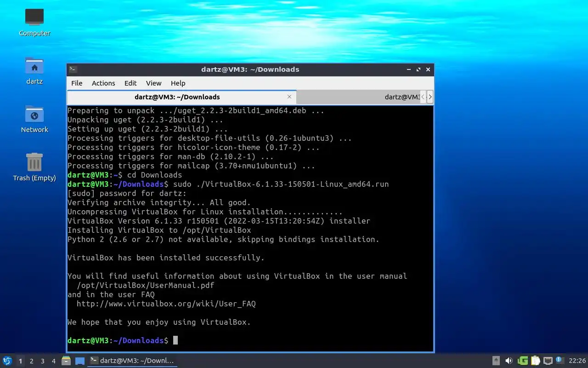Open the uGet tray icon
This screenshot has height=368, width=588.
tap(522, 361)
